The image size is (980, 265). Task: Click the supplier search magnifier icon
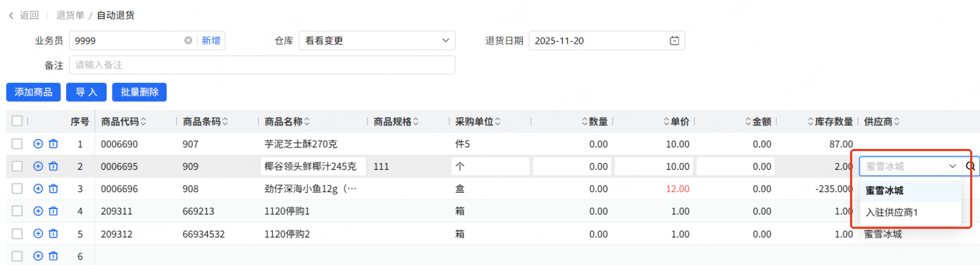[970, 166]
